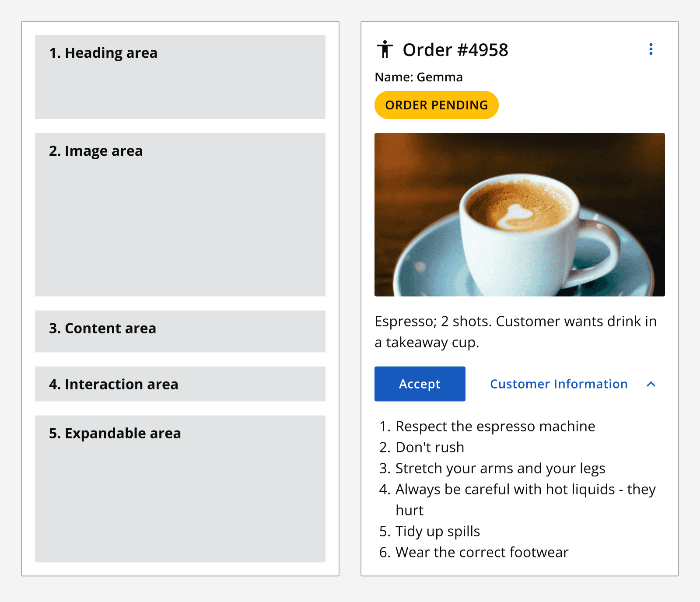
Task: Click the Name: Gemma text
Action: (x=419, y=77)
